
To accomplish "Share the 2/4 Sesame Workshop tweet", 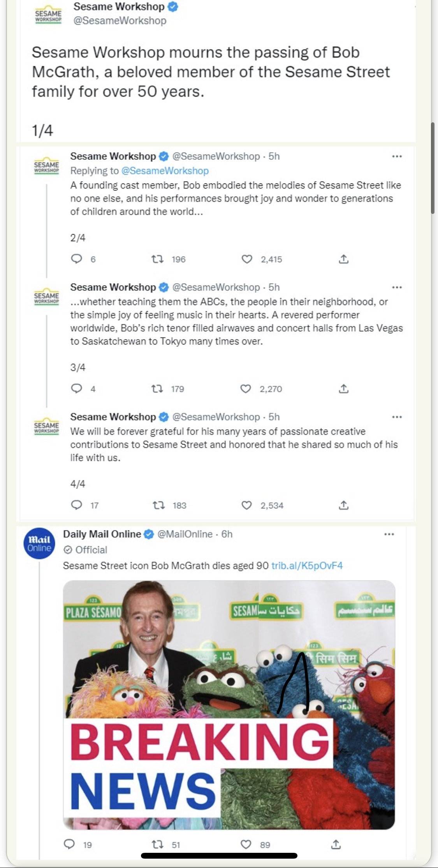I will tap(343, 259).
